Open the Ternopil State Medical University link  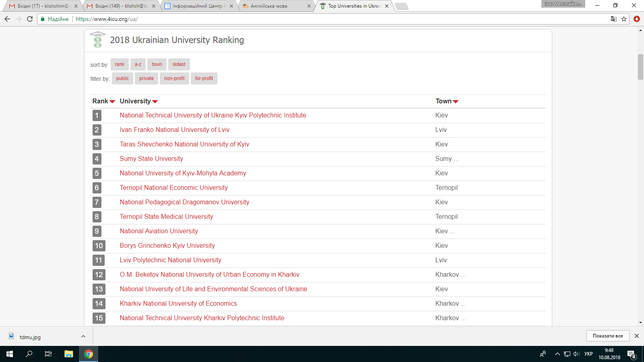(166, 216)
